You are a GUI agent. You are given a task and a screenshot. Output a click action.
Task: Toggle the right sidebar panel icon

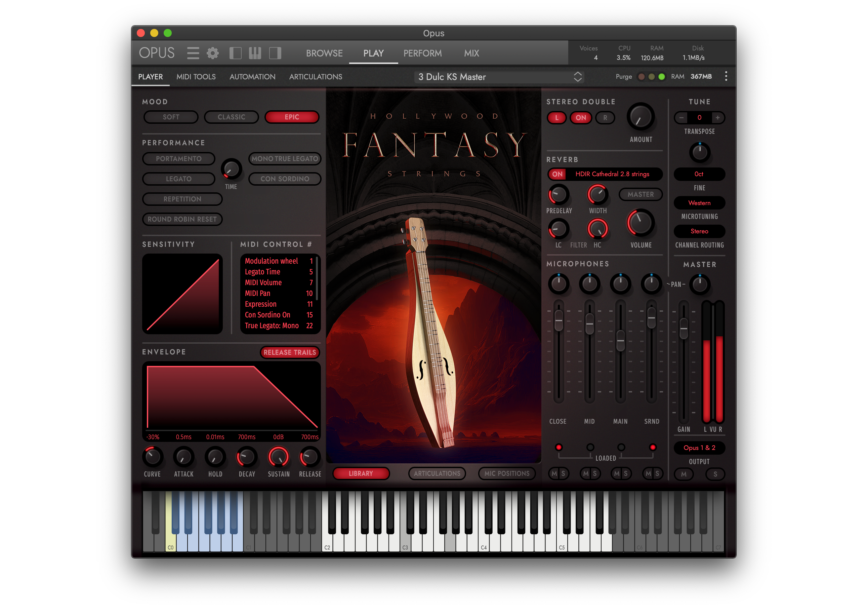click(x=275, y=53)
